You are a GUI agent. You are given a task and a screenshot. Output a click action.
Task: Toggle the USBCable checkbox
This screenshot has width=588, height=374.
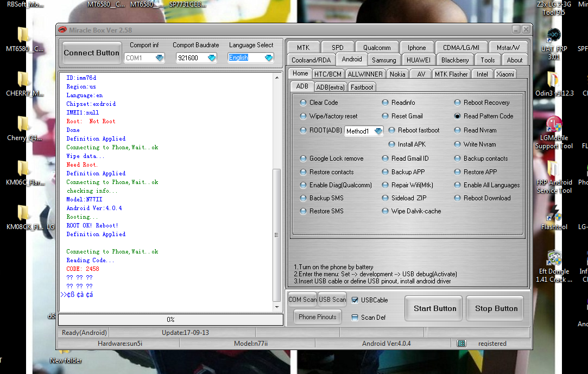355,300
